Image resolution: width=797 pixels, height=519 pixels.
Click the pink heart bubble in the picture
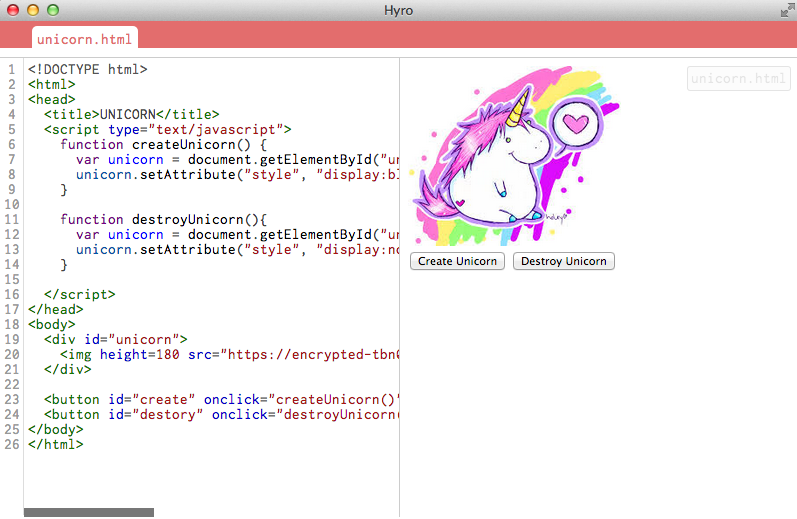click(574, 124)
